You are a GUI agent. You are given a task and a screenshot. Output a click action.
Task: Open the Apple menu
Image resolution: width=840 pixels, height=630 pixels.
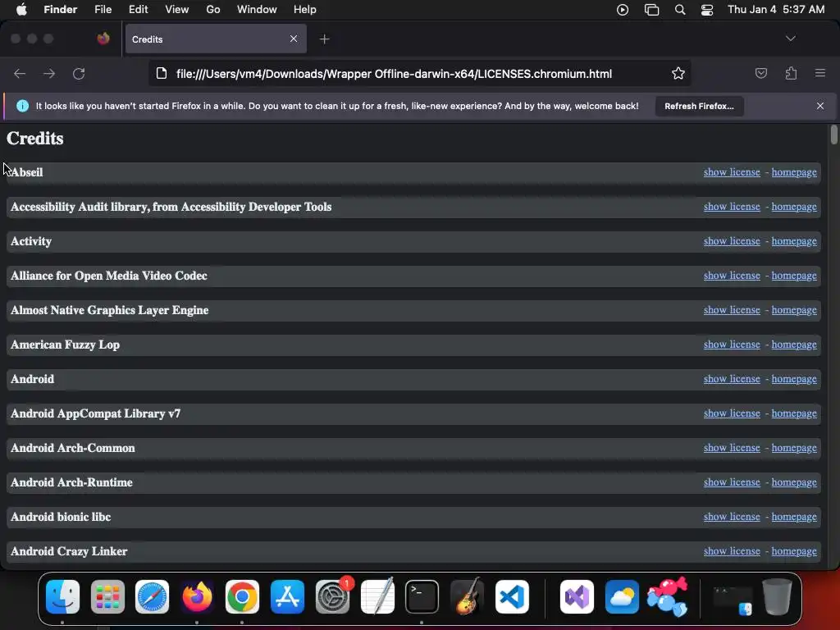click(x=21, y=10)
